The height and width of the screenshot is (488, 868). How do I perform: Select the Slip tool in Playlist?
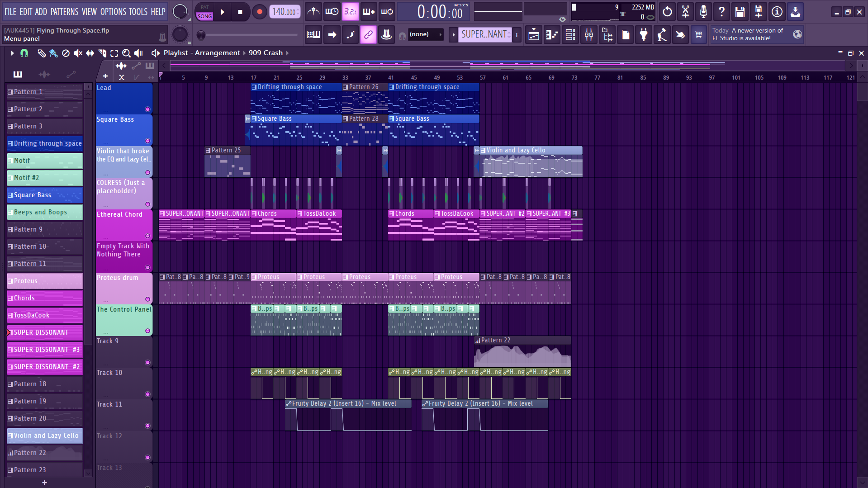click(90, 53)
